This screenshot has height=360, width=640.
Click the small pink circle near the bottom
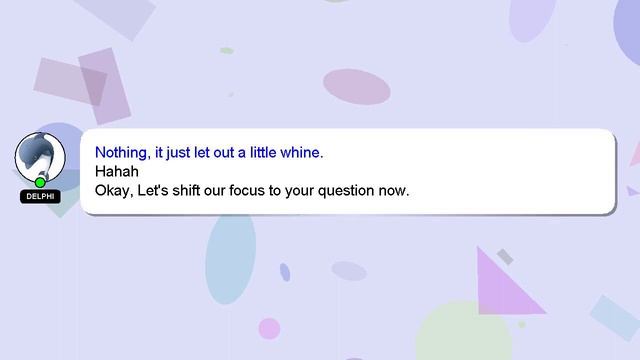tap(269, 329)
